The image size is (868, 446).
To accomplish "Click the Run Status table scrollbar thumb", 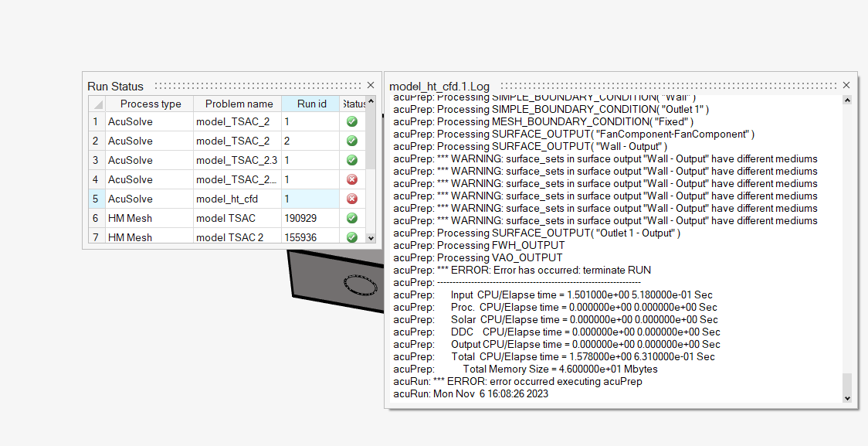I will click(371, 138).
